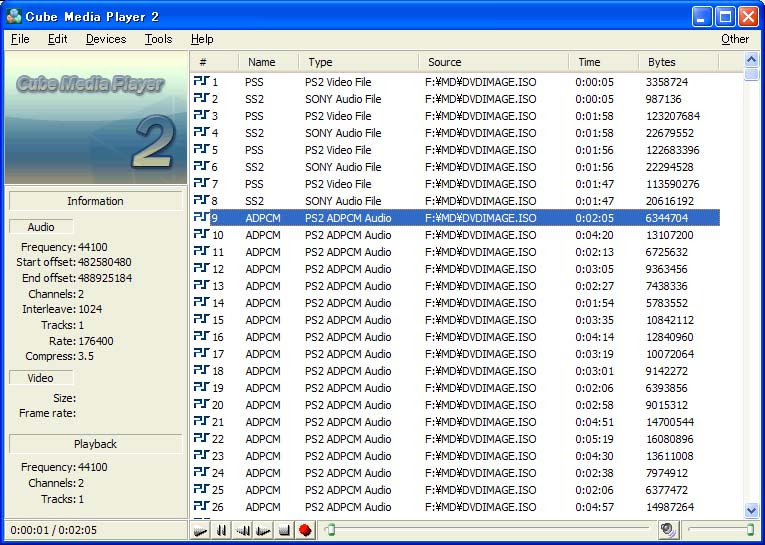Click the app icon in the title bar

[x=14, y=16]
